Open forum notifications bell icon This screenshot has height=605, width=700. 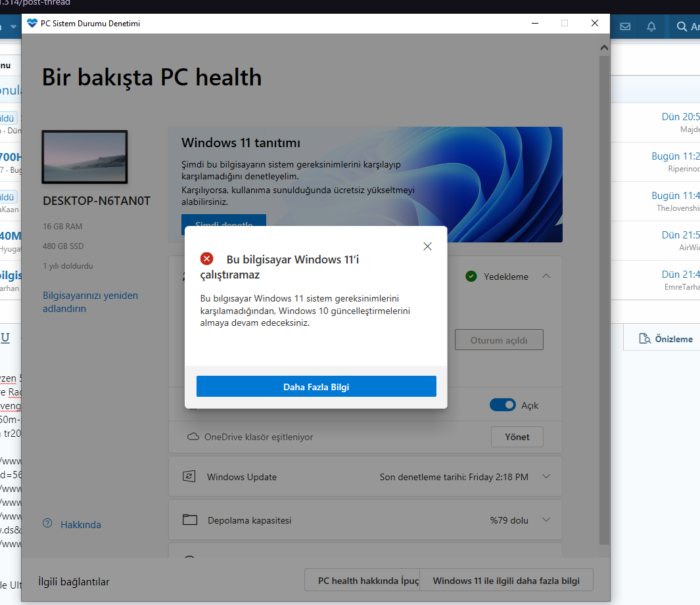[x=651, y=27]
